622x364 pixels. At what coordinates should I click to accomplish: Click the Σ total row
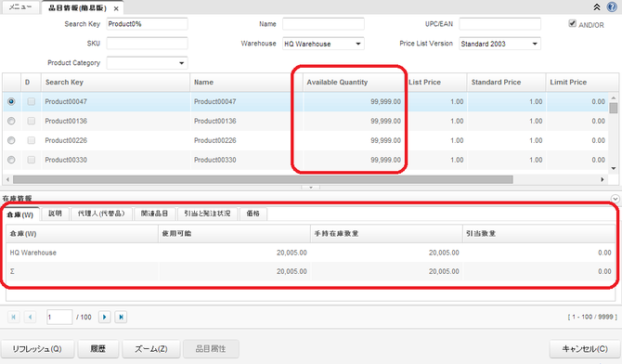[311, 271]
